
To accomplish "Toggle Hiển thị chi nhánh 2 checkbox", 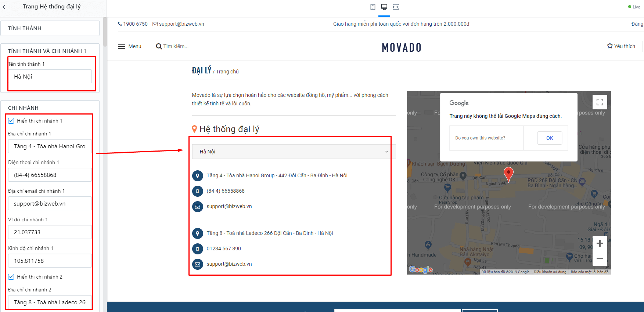I will click(11, 277).
